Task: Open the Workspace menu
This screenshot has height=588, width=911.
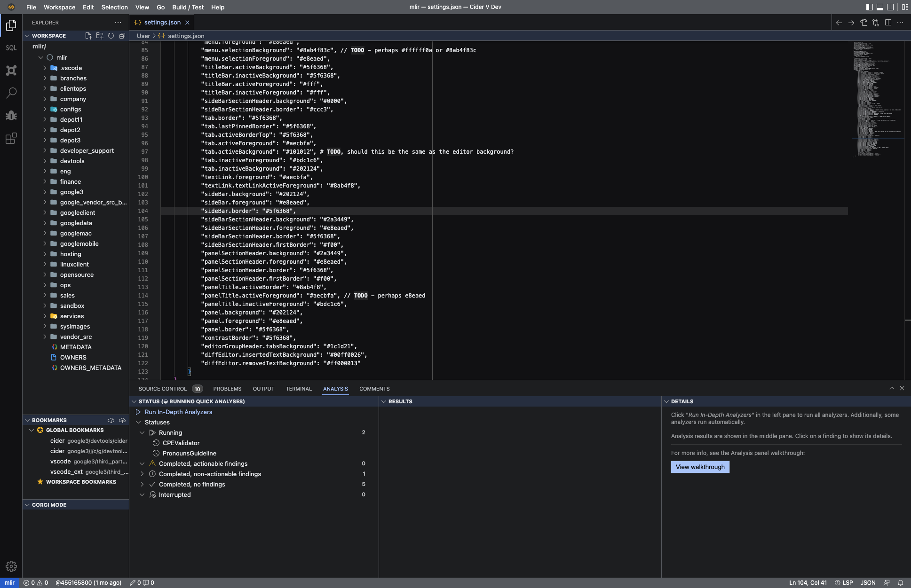Action: pos(60,7)
